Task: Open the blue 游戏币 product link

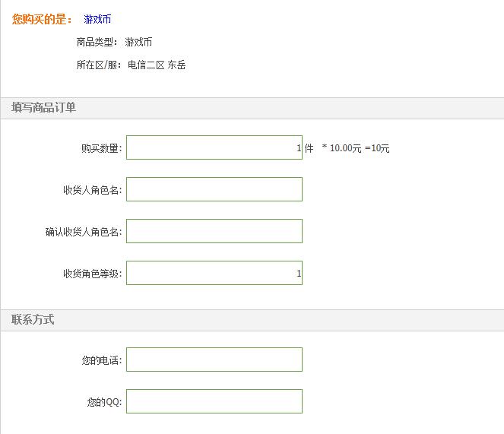Action: 97,19
